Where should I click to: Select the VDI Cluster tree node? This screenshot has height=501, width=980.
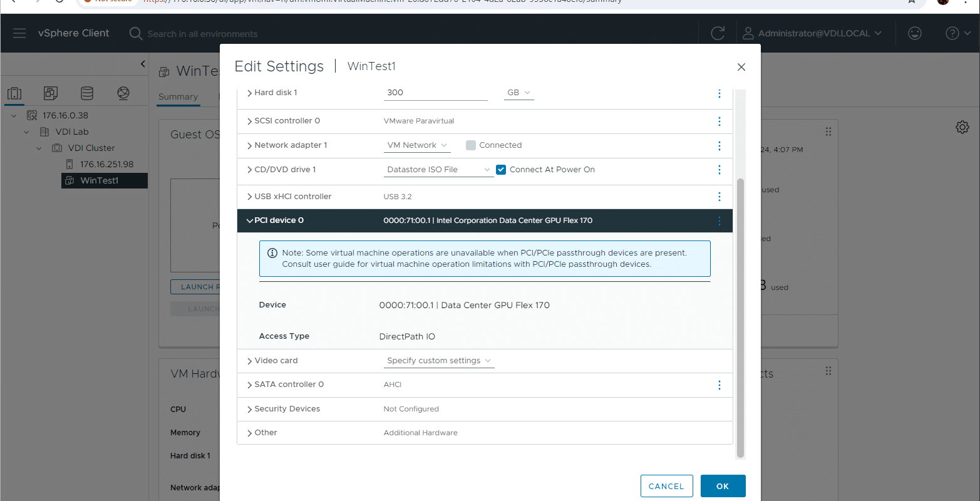[x=91, y=148]
